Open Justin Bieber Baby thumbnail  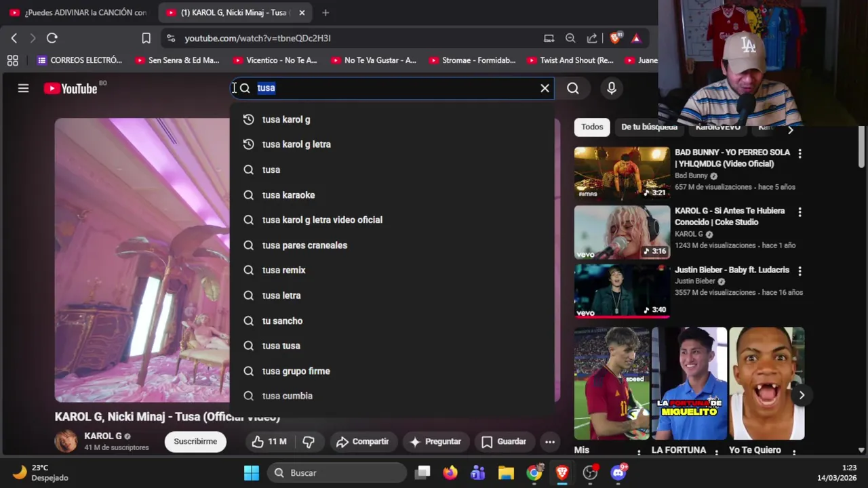[x=622, y=291]
